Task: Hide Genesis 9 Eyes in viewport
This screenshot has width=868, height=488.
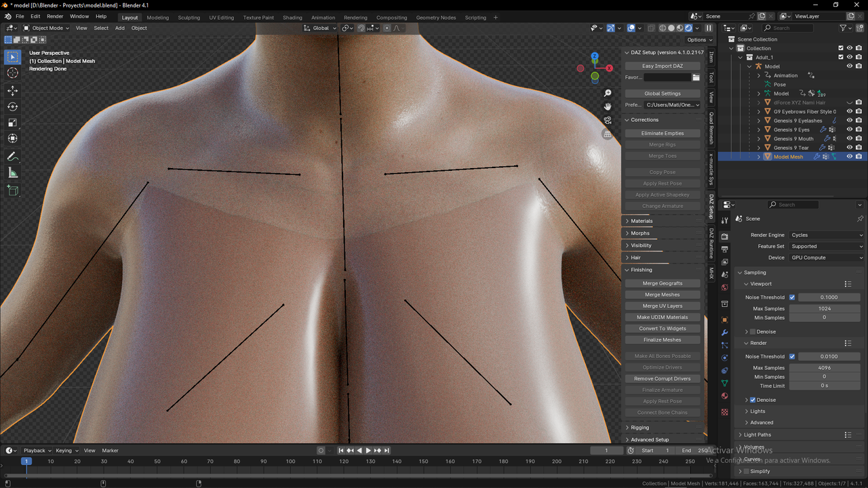Action: tap(850, 129)
